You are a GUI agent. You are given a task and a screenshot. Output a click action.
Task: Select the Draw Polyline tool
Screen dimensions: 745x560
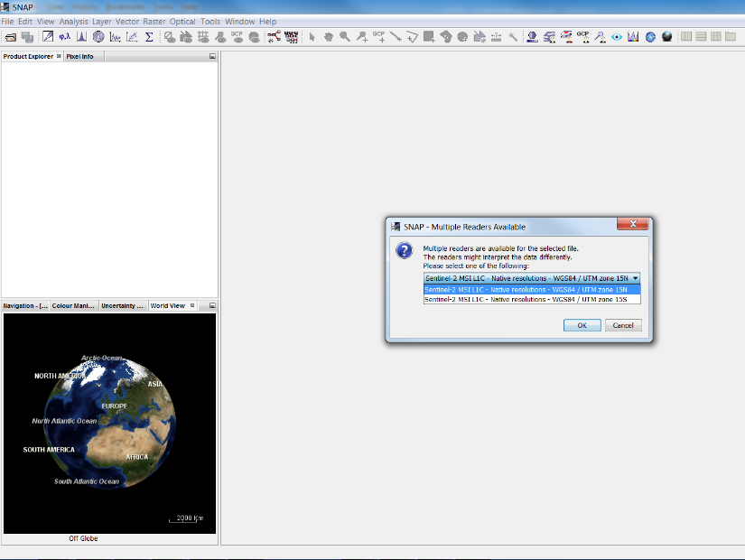tap(413, 37)
